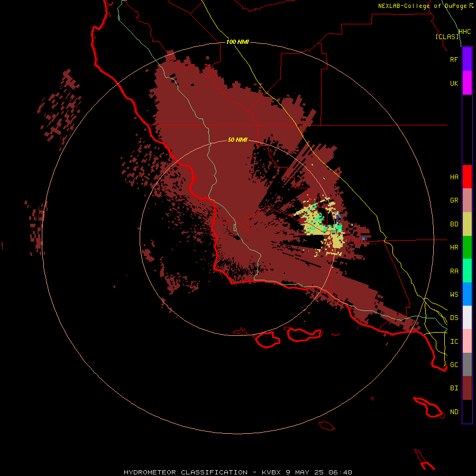Click the BI dark red legend swatch
Screen dimensions: 476x476
[x=467, y=388]
